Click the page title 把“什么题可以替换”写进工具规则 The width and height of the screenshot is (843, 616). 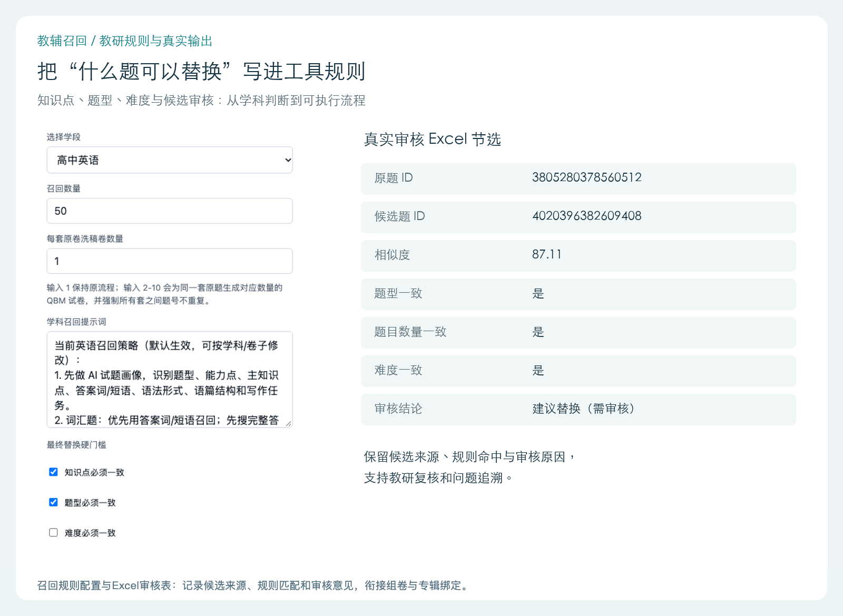point(201,71)
